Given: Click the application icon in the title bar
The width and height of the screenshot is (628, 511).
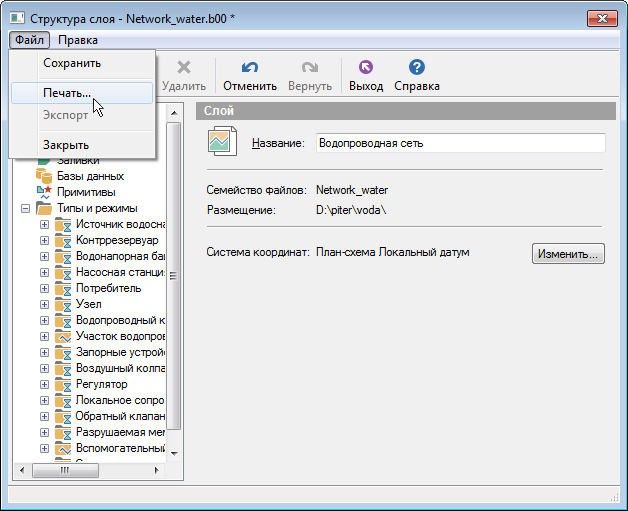Looking at the screenshot, I should [x=18, y=18].
